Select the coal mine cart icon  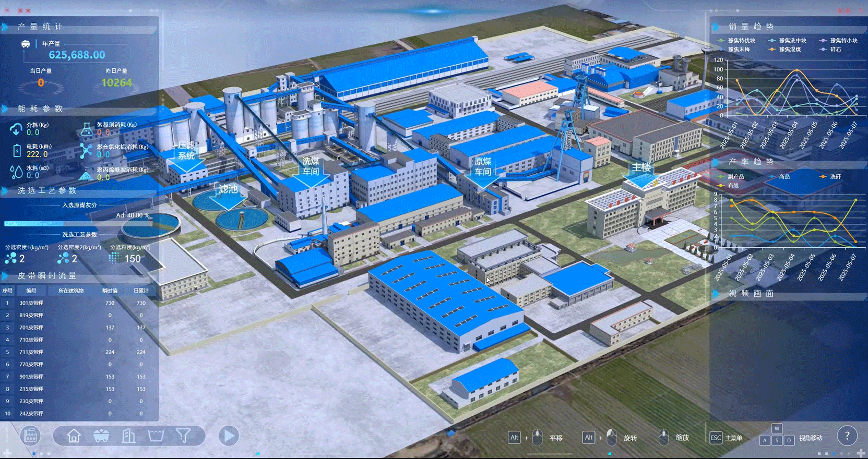click(x=101, y=436)
